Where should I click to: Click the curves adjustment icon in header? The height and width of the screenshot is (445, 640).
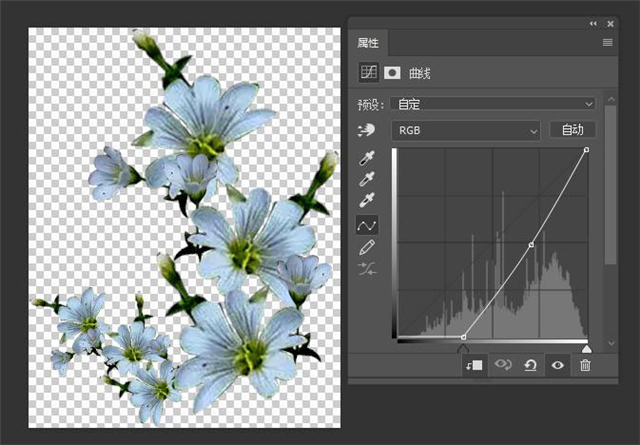tap(368, 73)
